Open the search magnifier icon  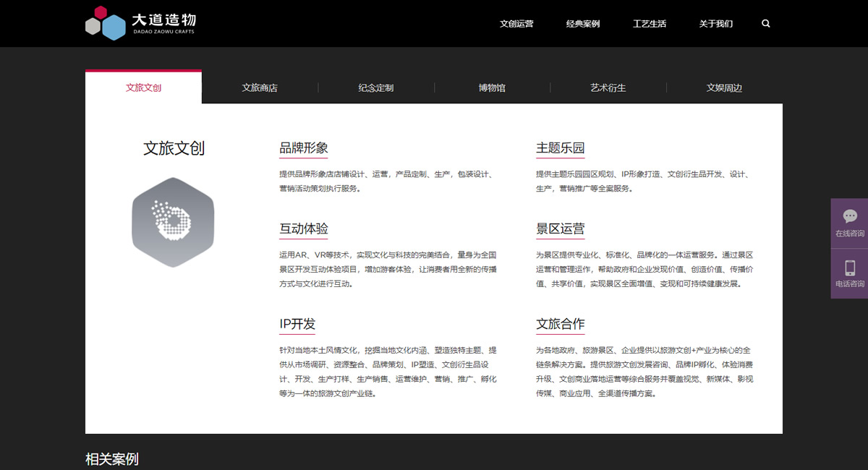[766, 24]
